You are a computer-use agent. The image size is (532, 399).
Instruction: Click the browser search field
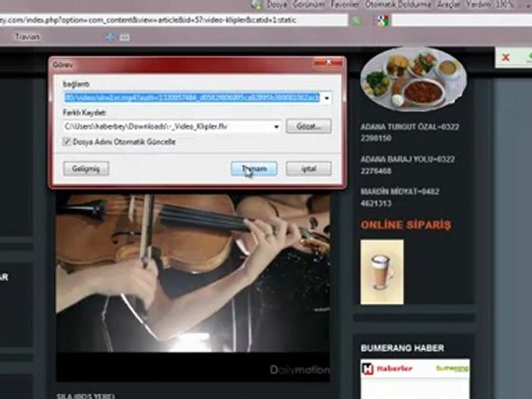[462, 20]
